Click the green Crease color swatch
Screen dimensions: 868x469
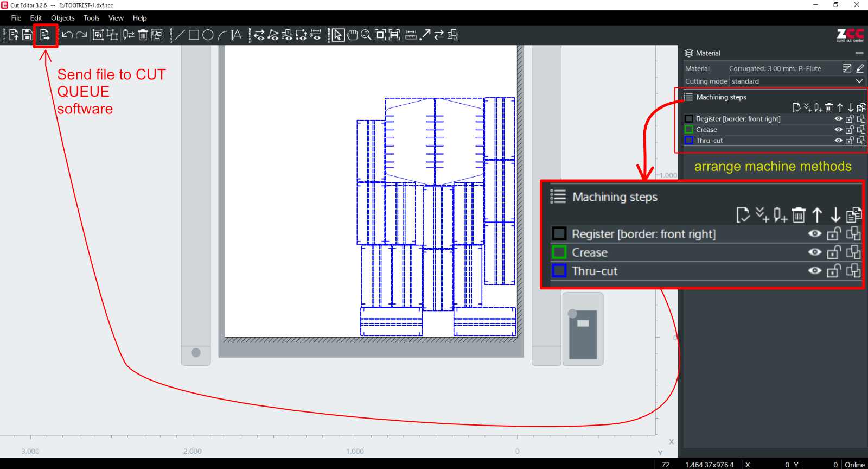pyautogui.click(x=689, y=130)
